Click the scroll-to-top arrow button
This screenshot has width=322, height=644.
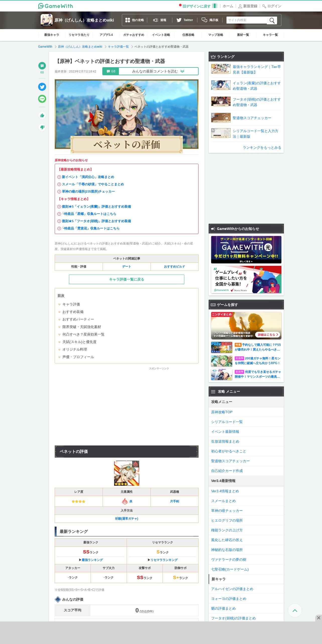(x=295, y=610)
